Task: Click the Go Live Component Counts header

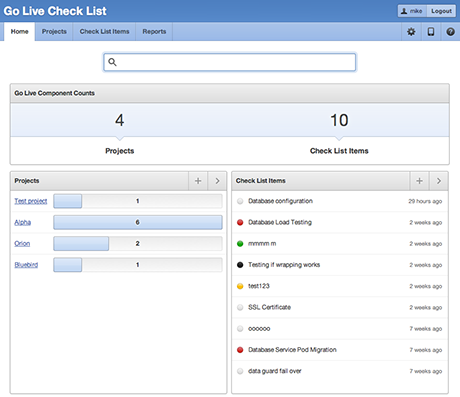Action: pos(54,93)
